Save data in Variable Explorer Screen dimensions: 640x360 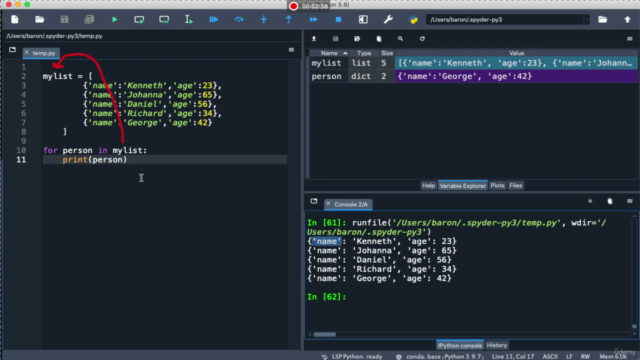(336, 39)
